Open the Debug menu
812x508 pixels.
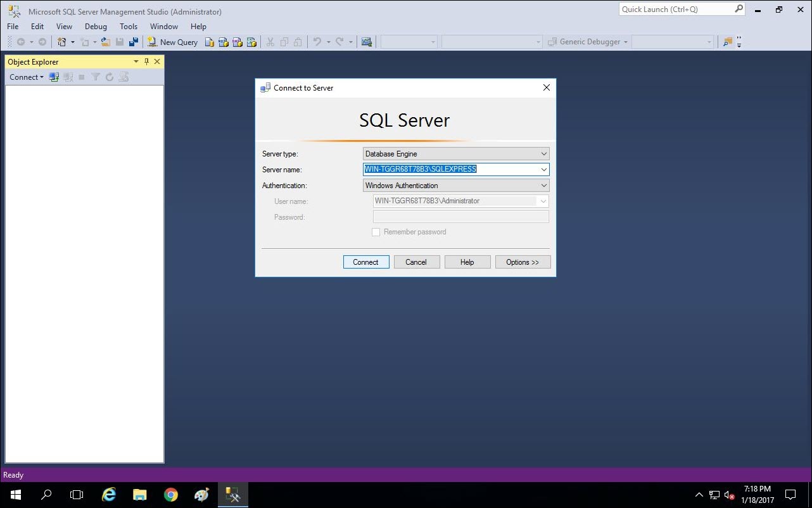pyautogui.click(x=96, y=27)
